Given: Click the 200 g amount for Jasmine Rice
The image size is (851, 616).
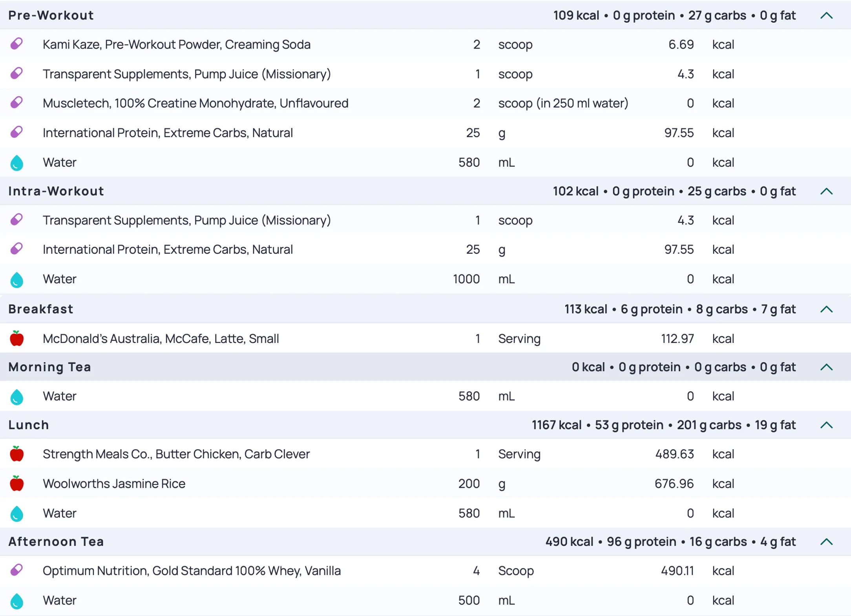Looking at the screenshot, I should [x=469, y=483].
